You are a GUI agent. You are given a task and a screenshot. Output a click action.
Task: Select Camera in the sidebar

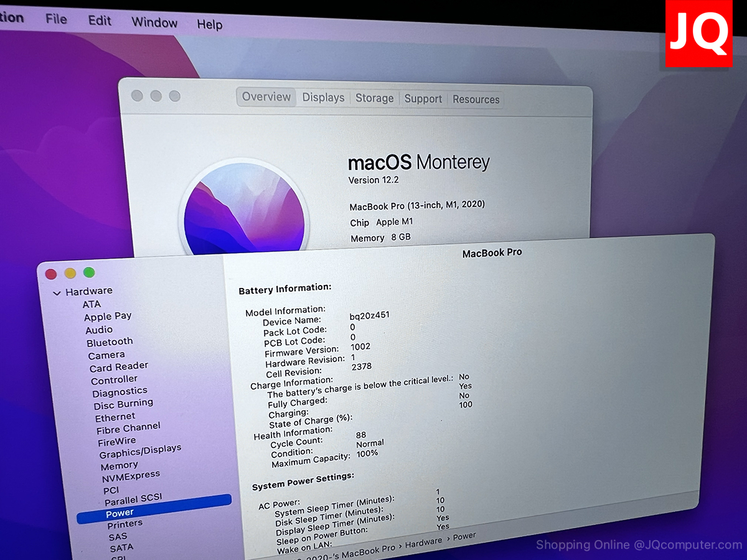point(106,355)
